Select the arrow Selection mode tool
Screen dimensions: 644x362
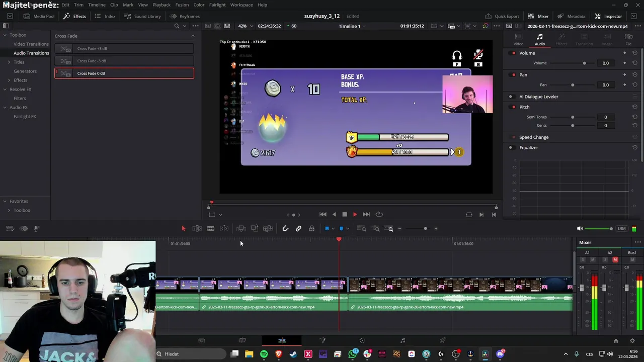pos(183,229)
